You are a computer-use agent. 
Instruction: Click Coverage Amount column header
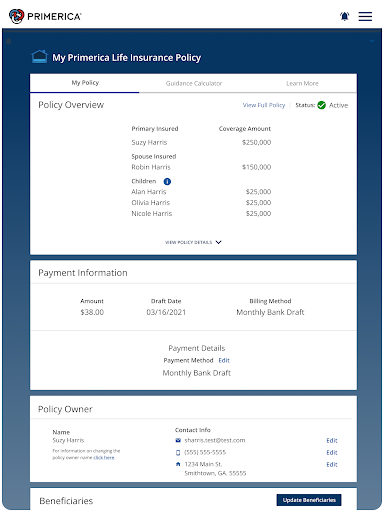(x=245, y=129)
